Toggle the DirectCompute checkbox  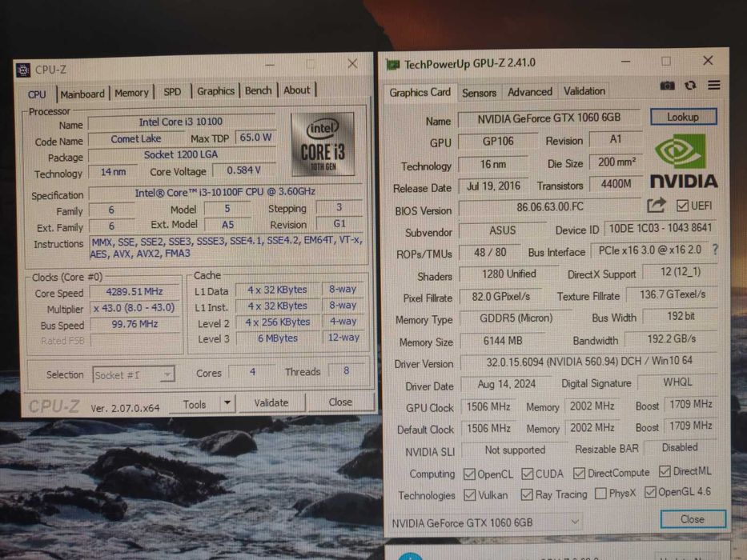tap(579, 473)
